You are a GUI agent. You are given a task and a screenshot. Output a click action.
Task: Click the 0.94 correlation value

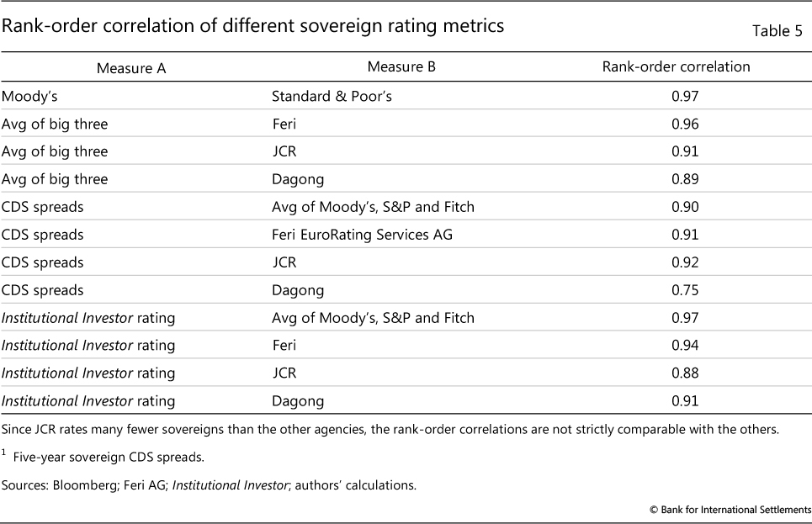point(686,346)
